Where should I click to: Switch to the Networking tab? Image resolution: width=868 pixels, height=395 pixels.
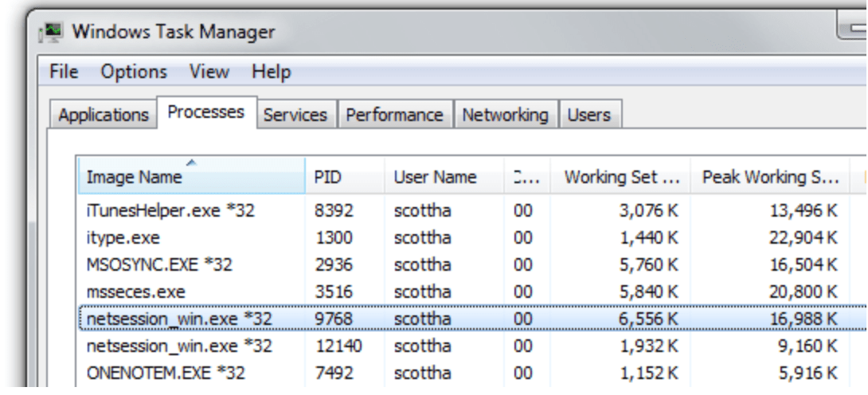[x=505, y=115]
